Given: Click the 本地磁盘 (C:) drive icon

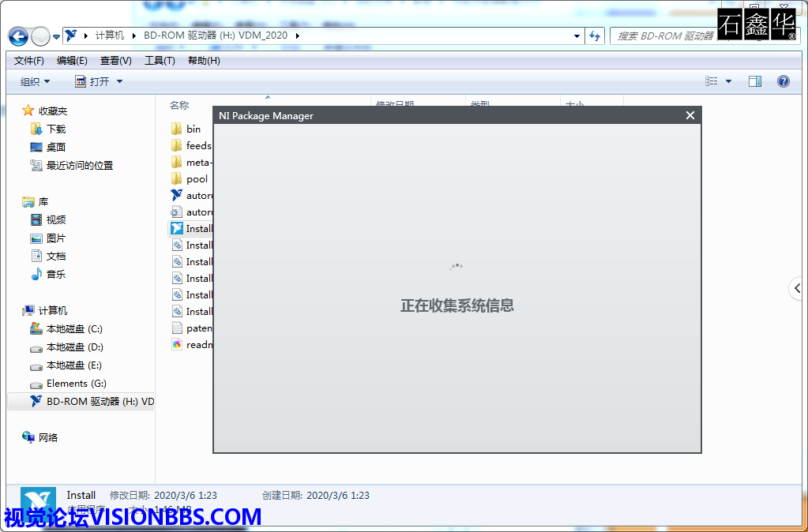Looking at the screenshot, I should 36,328.
